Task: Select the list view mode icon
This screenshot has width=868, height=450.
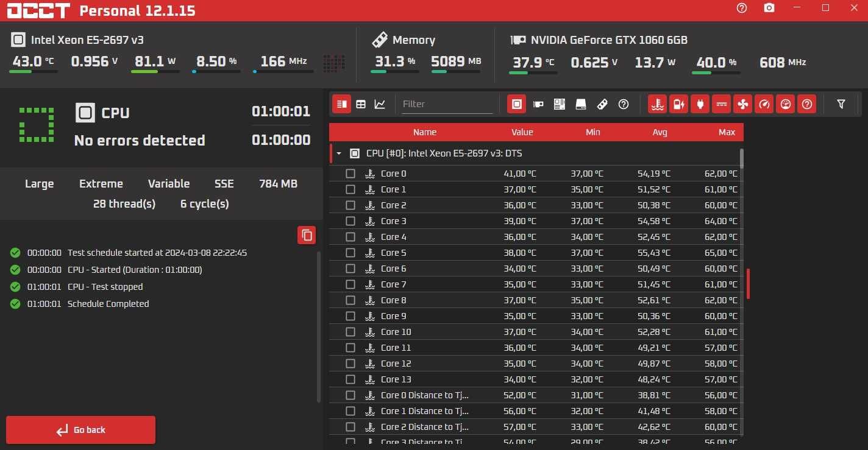Action: [x=341, y=104]
